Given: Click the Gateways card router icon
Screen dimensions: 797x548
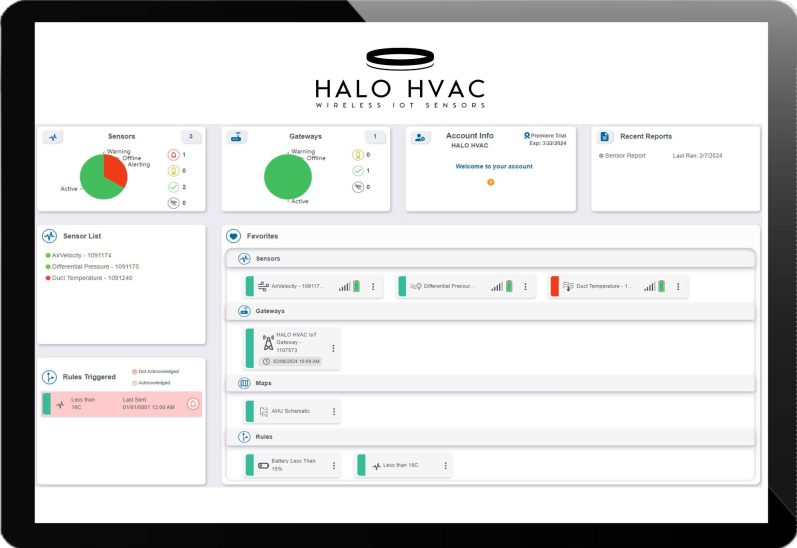Looking at the screenshot, I should (x=236, y=137).
